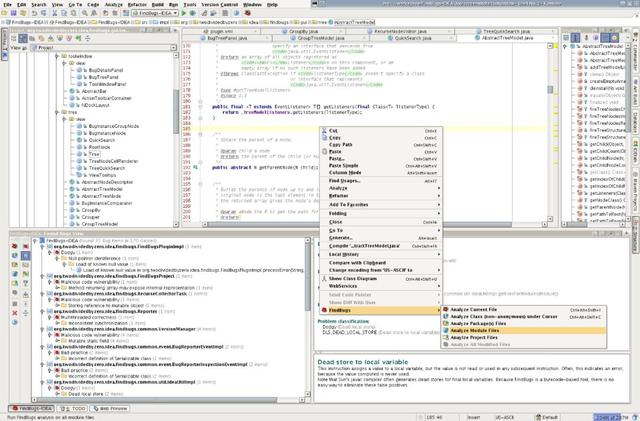Viewport: 640px width, 421px height.
Task: Select AbstractTreeNode in project tree
Action: point(101,196)
